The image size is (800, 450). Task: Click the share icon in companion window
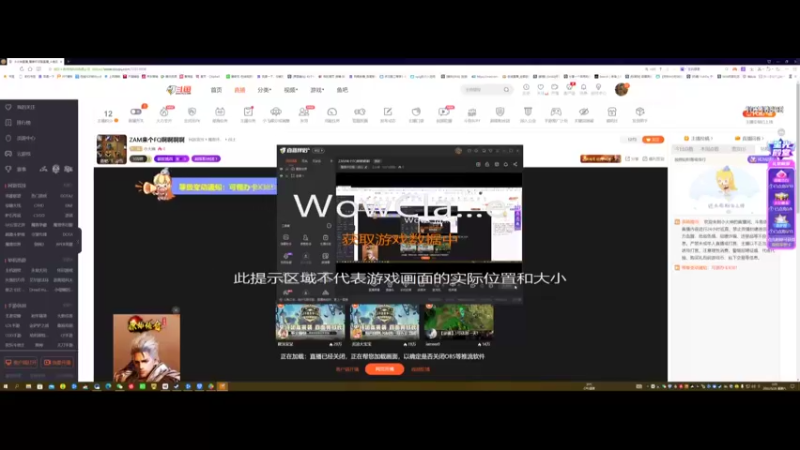tap(515, 164)
